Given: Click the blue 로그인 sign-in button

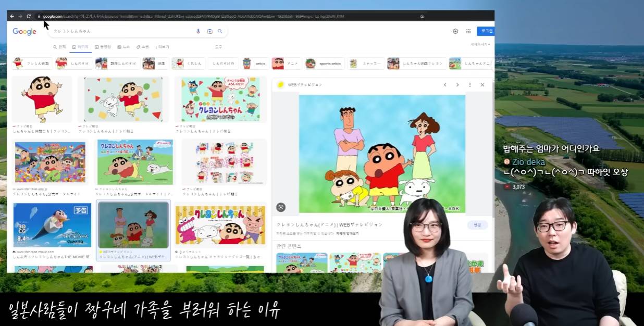Looking at the screenshot, I should 486,31.
